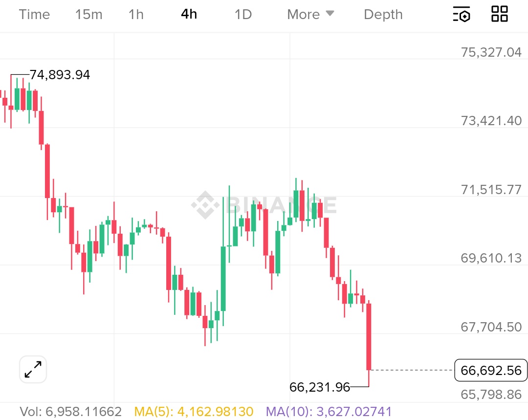The width and height of the screenshot is (528, 420).
Task: Expand the More intervals dropdown
Action: [x=310, y=14]
